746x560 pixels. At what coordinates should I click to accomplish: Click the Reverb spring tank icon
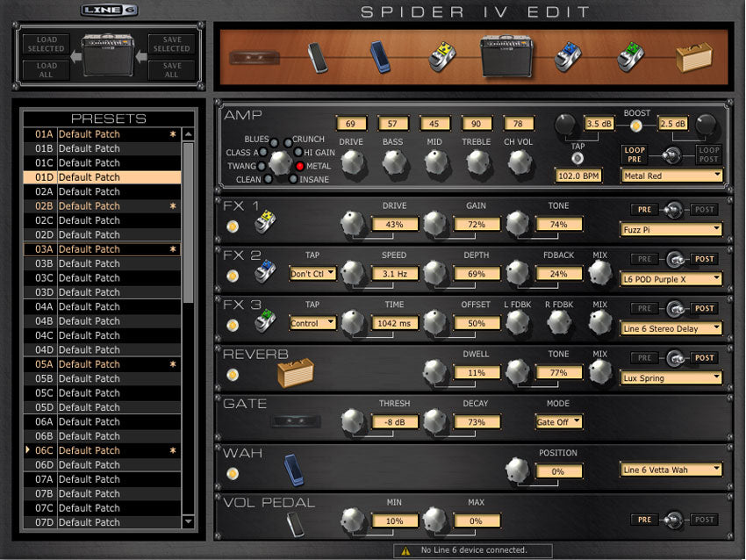tap(295, 373)
